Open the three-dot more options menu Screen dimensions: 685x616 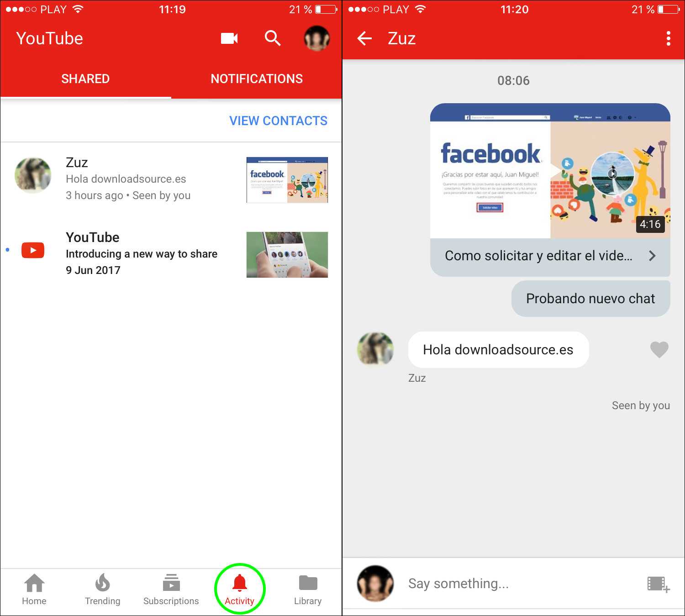pos(669,38)
